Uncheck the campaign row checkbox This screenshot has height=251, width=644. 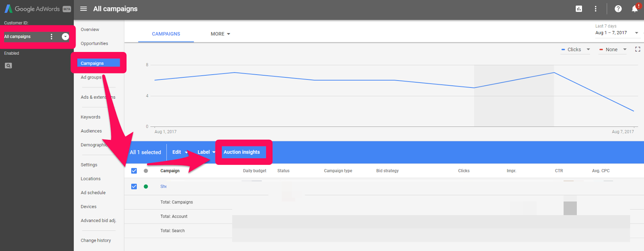pos(134,187)
